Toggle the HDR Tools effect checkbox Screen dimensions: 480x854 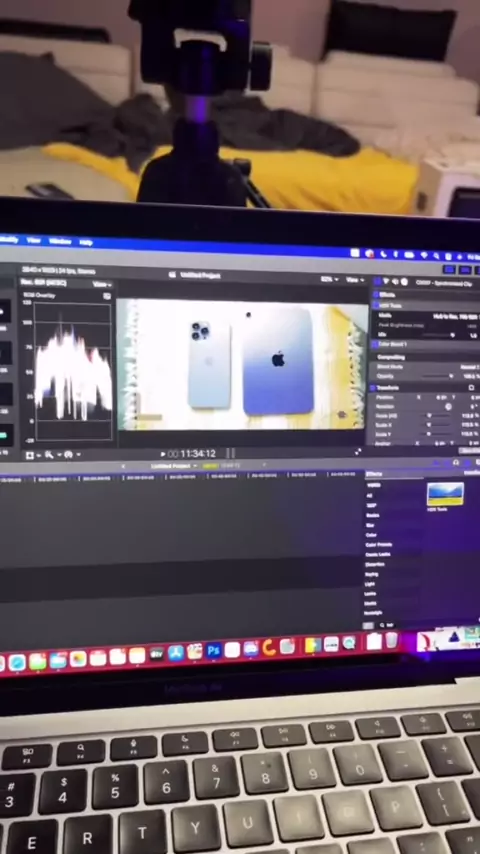click(x=375, y=306)
